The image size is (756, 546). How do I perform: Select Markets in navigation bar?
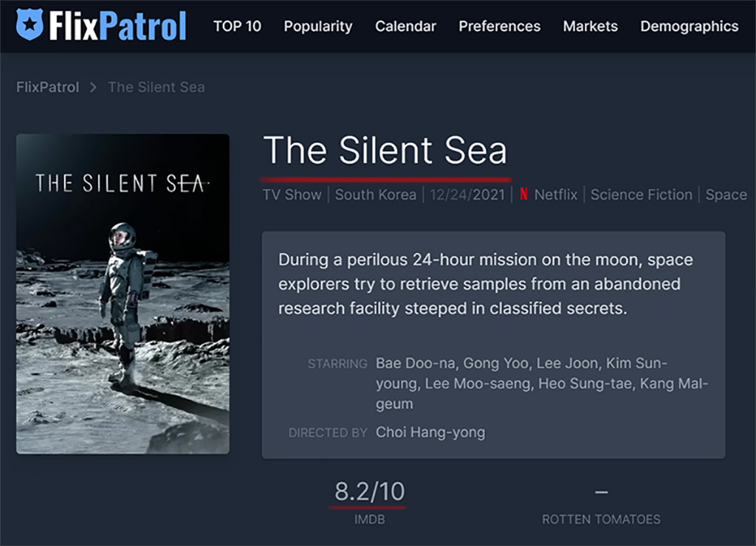(590, 26)
